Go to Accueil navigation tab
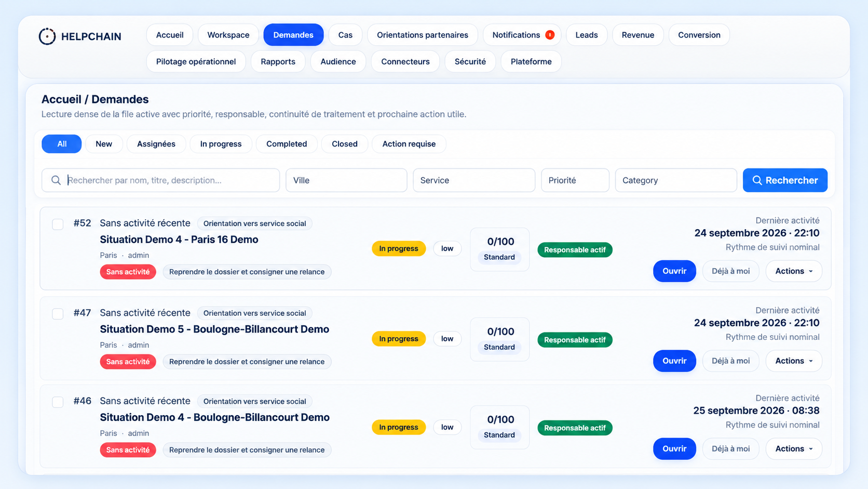The height and width of the screenshot is (489, 868). [x=170, y=35]
